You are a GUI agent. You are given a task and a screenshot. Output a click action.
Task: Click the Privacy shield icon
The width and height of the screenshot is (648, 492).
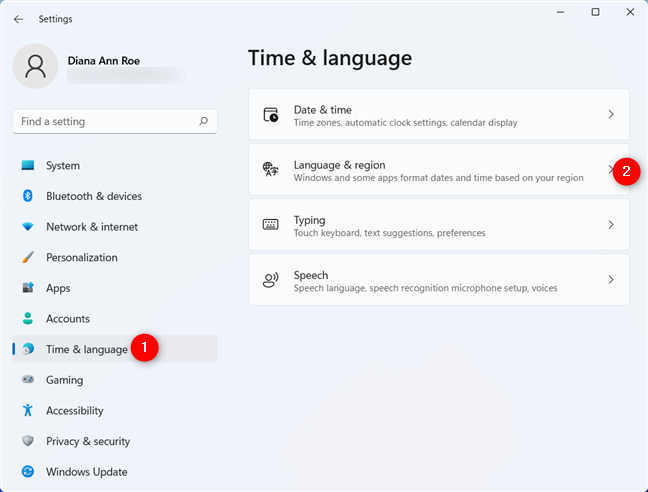coord(28,441)
